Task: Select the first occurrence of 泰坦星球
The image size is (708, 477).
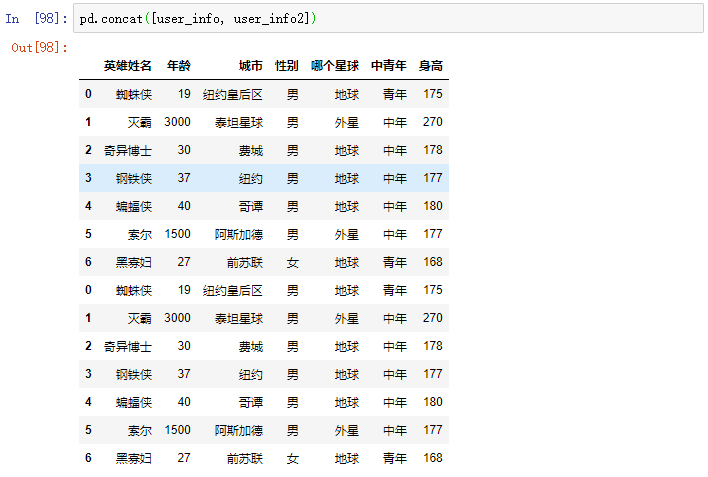Action: click(x=238, y=122)
